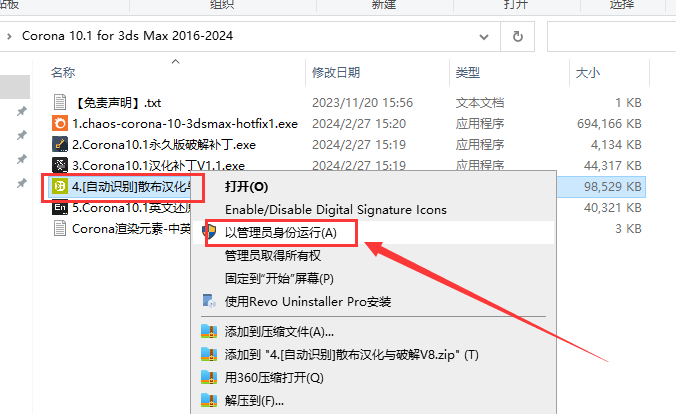This screenshot has width=676, height=414.
Task: Click size value 98,529 KB
Action: coord(613,187)
